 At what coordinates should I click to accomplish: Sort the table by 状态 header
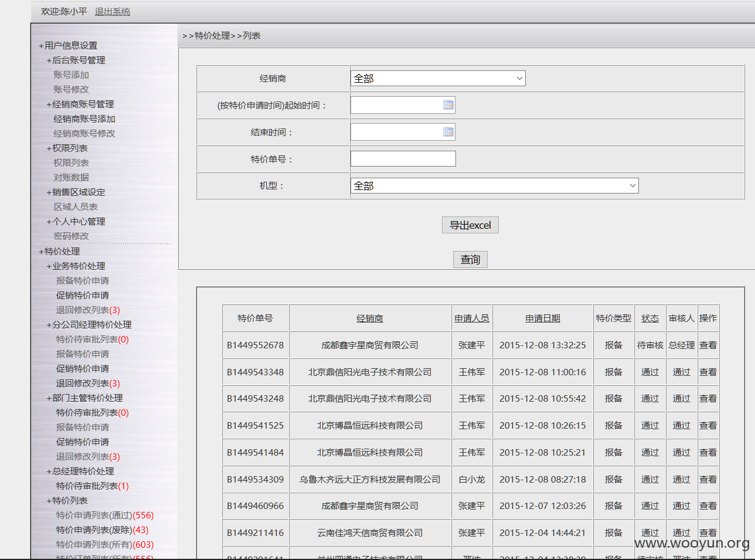coord(650,318)
